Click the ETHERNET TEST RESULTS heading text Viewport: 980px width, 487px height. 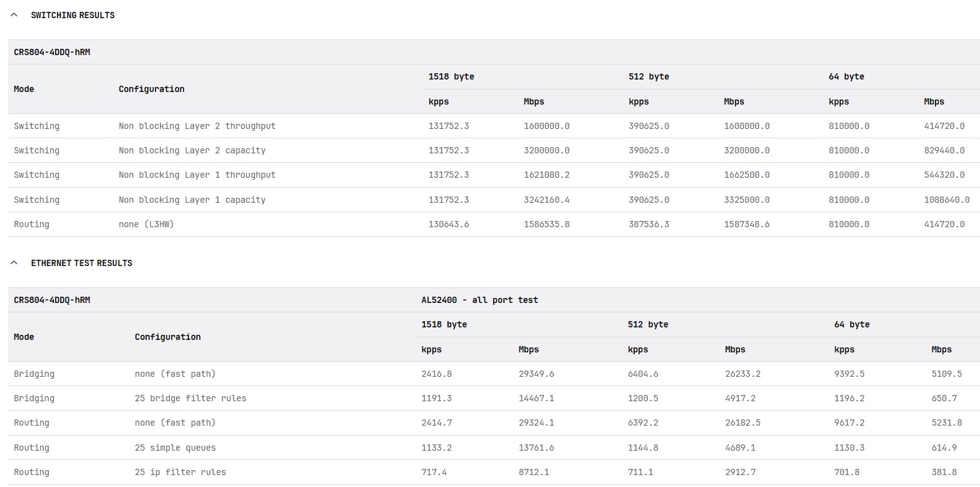81,263
